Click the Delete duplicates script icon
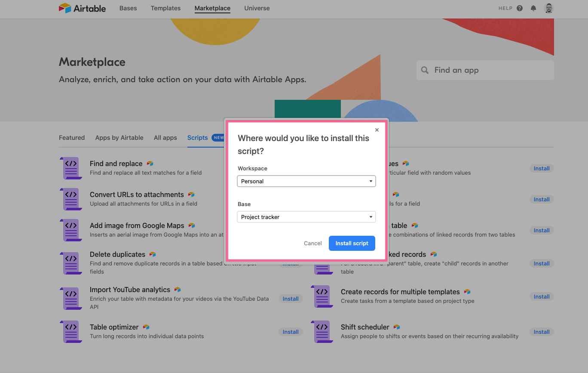Image resolution: width=588 pixels, height=373 pixels. pos(70,263)
